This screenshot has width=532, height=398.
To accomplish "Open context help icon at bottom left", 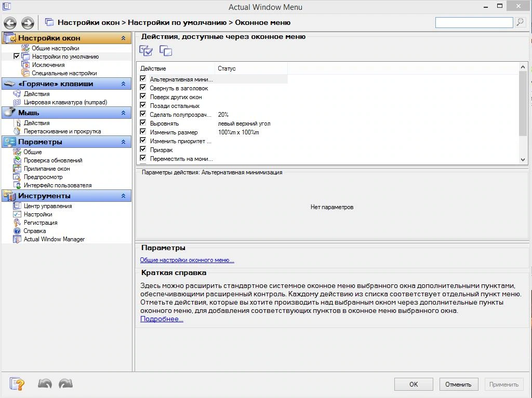I will [17, 384].
